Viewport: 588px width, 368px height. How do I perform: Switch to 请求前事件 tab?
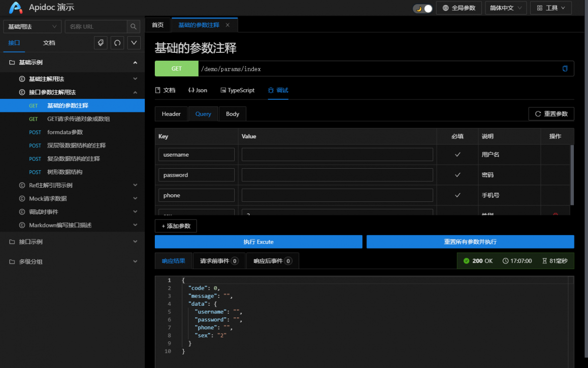coord(219,261)
